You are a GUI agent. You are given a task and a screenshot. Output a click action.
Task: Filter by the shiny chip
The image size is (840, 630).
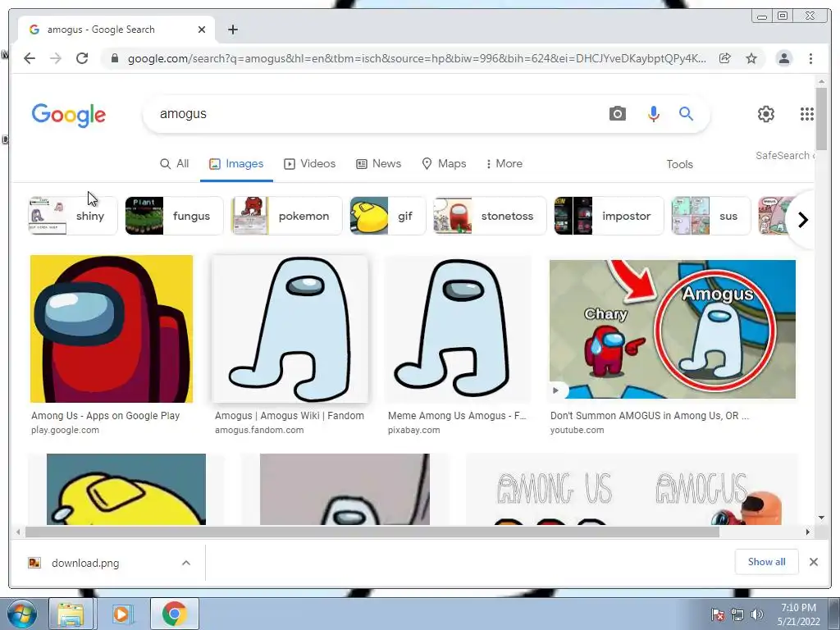73,216
